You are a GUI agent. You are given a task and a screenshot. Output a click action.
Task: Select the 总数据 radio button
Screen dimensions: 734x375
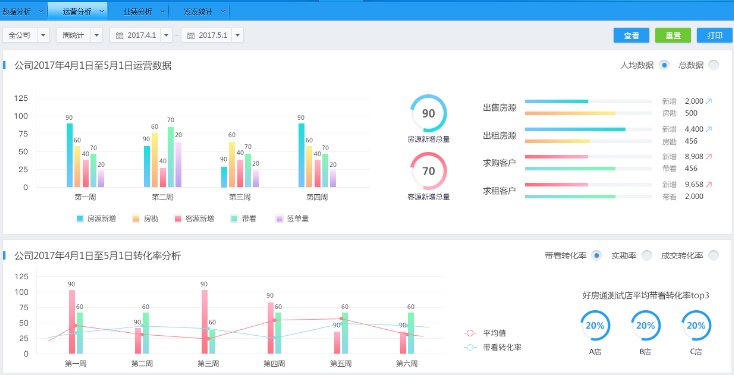[x=713, y=66]
